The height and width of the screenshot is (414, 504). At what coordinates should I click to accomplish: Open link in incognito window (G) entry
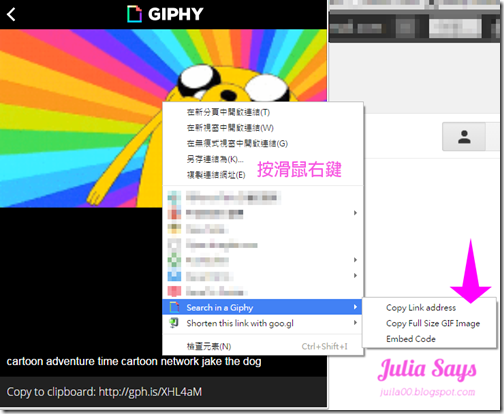coord(237,144)
